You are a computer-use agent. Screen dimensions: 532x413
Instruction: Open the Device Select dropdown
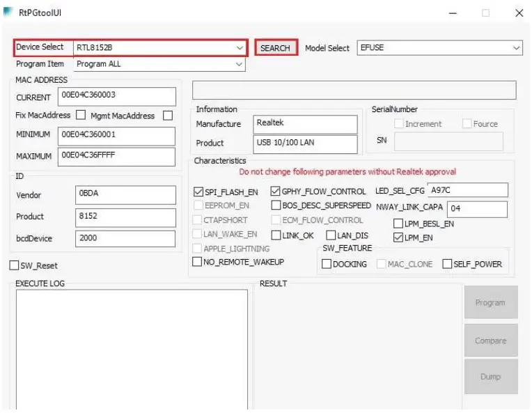[x=240, y=48]
